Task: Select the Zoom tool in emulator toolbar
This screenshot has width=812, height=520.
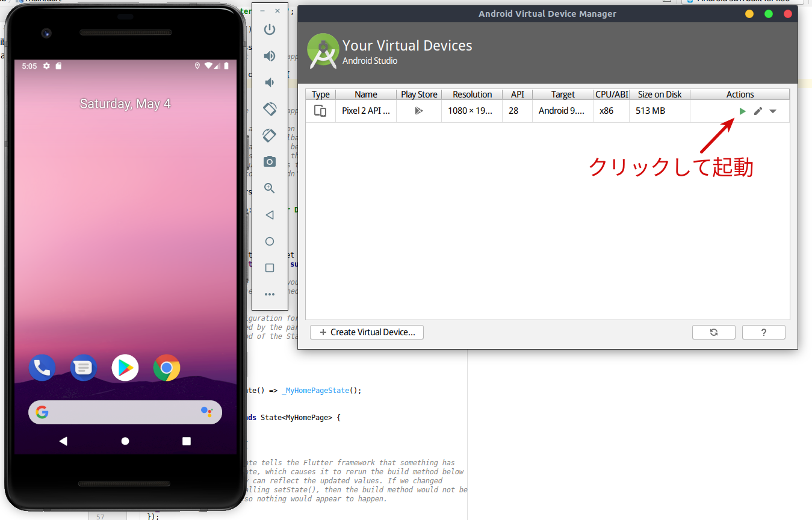Action: (270, 188)
